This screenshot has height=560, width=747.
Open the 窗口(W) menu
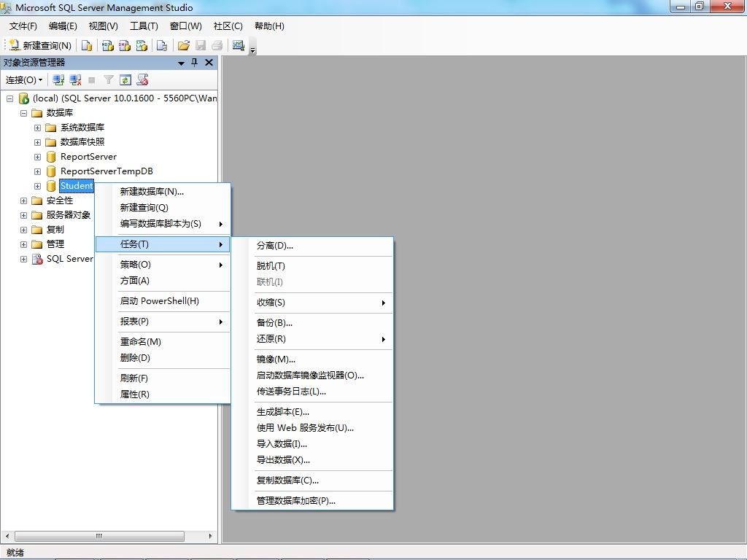(185, 26)
